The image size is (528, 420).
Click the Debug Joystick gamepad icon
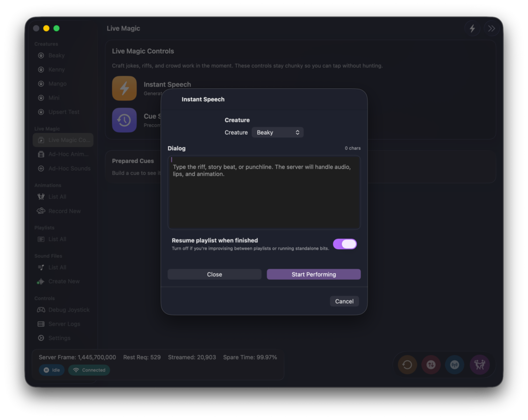point(41,310)
